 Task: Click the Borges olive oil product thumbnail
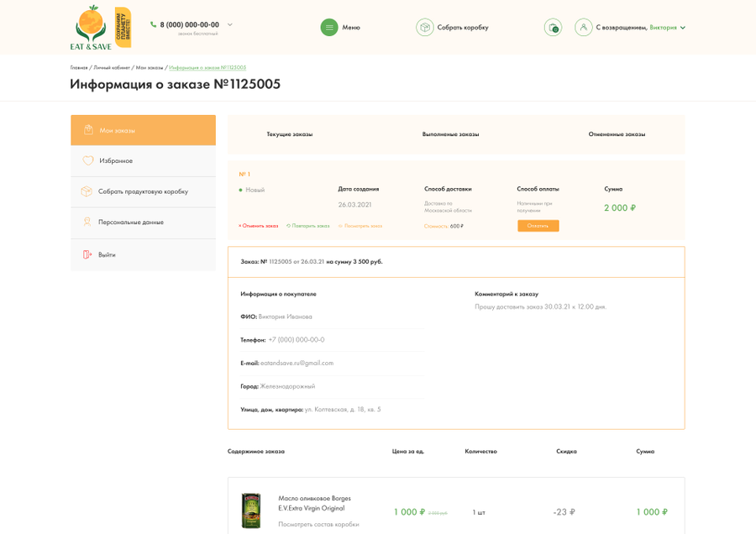click(x=250, y=510)
